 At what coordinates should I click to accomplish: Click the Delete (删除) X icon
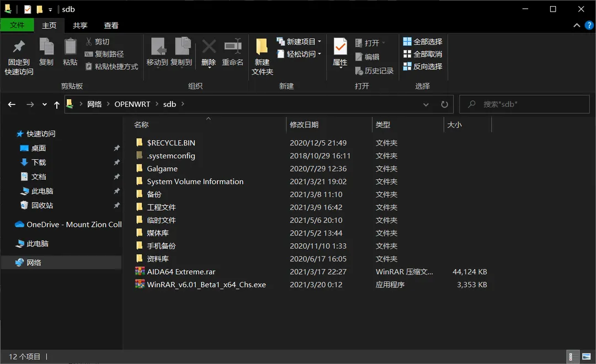(x=209, y=46)
